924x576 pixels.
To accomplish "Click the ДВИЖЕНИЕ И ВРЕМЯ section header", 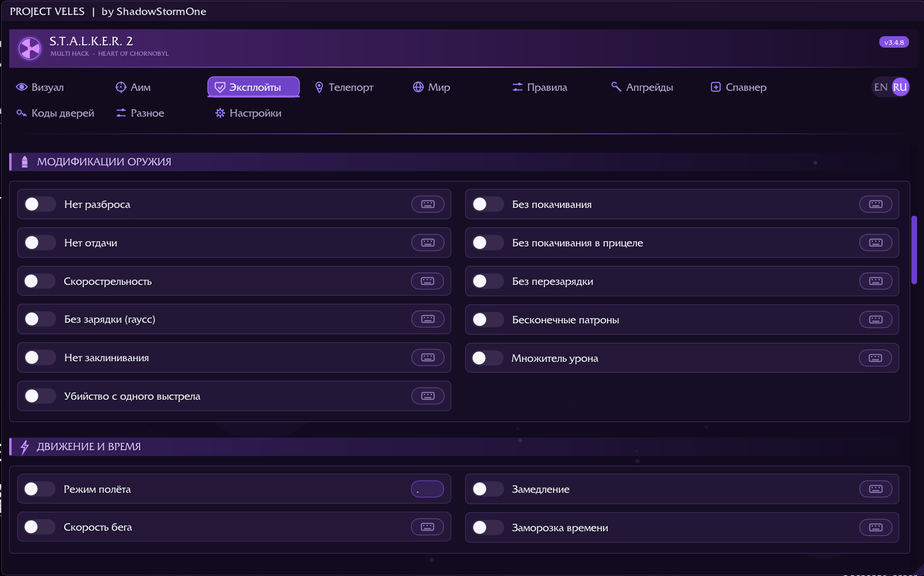I will [459, 447].
